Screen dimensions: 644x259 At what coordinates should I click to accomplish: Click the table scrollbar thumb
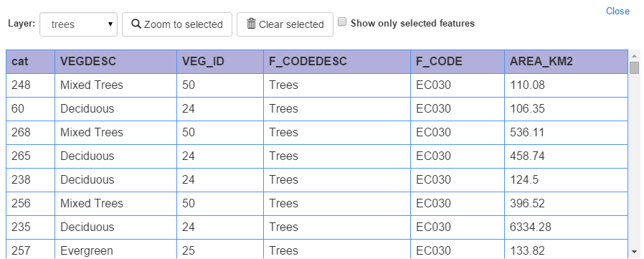[x=635, y=68]
